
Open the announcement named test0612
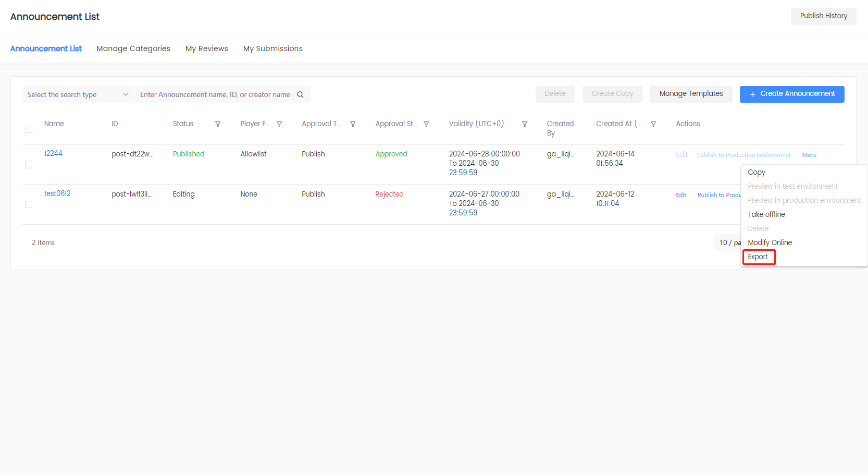click(57, 193)
